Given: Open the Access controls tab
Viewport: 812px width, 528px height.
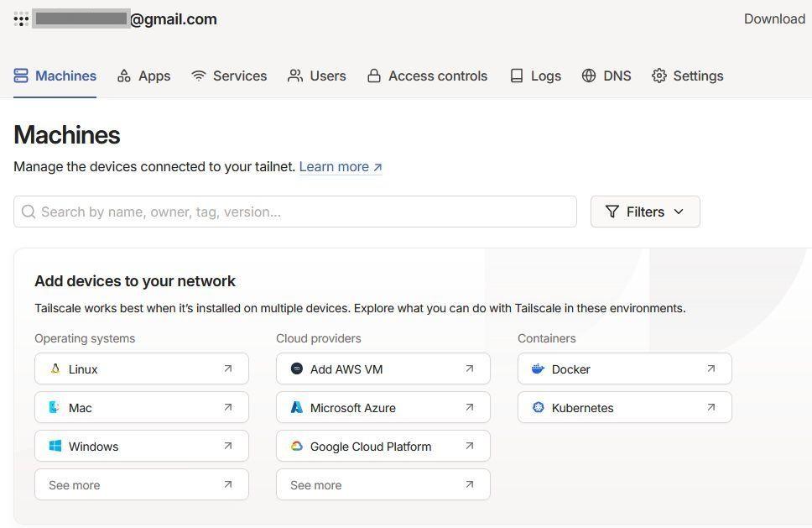Looking at the screenshot, I should [427, 76].
